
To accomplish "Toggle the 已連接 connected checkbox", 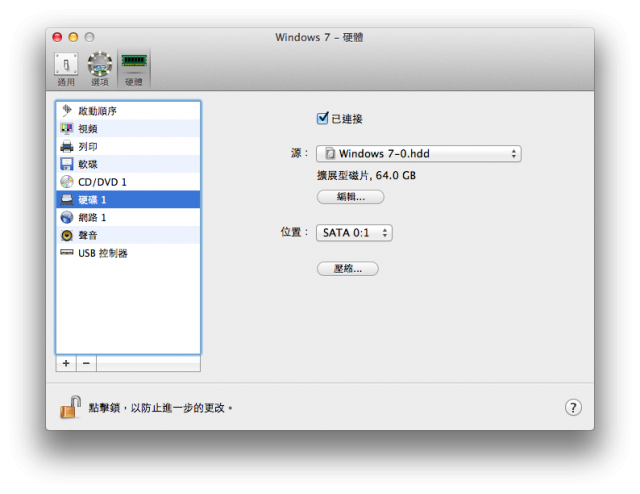I will coord(322,118).
